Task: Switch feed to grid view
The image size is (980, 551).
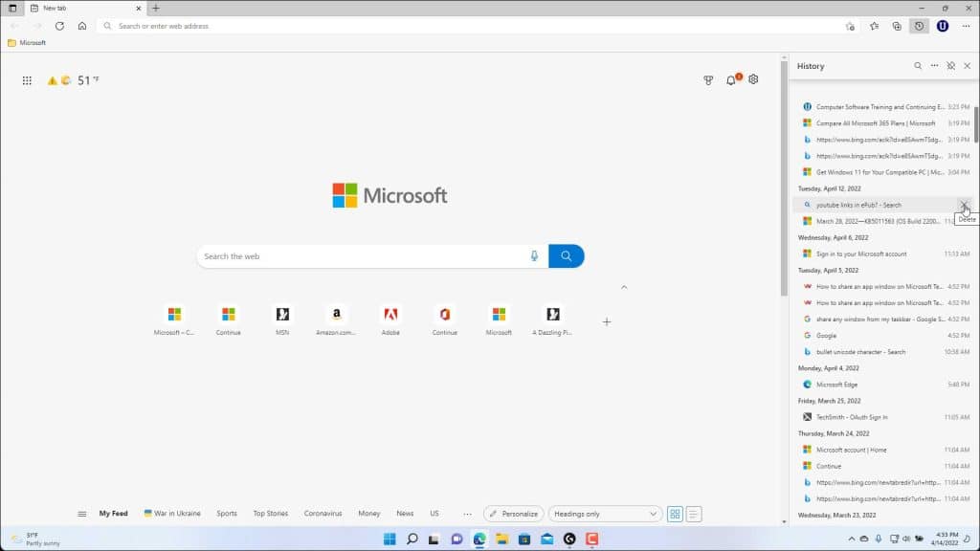Action: click(675, 514)
